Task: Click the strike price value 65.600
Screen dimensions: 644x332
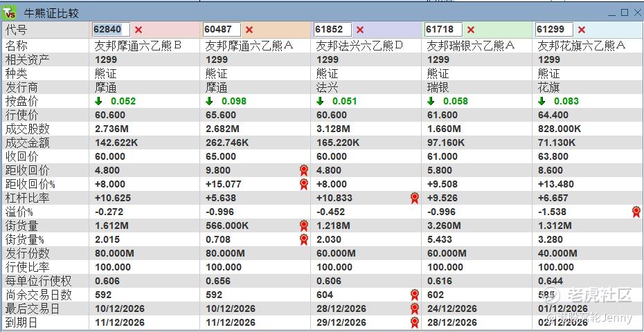Action: click(221, 116)
